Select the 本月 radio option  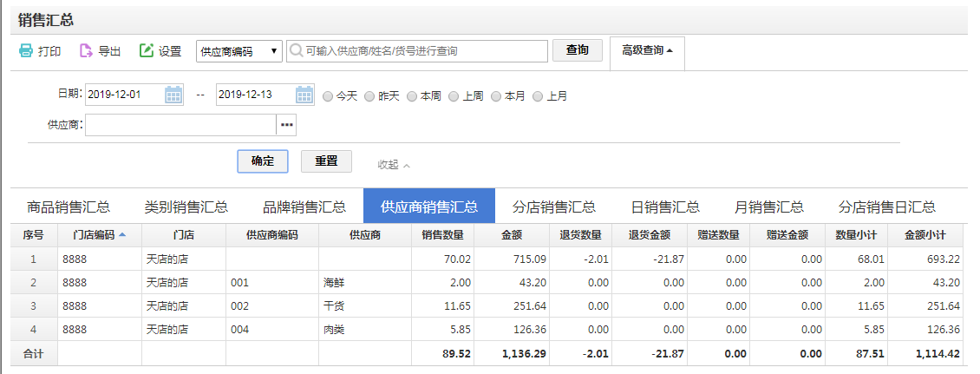[x=496, y=97]
